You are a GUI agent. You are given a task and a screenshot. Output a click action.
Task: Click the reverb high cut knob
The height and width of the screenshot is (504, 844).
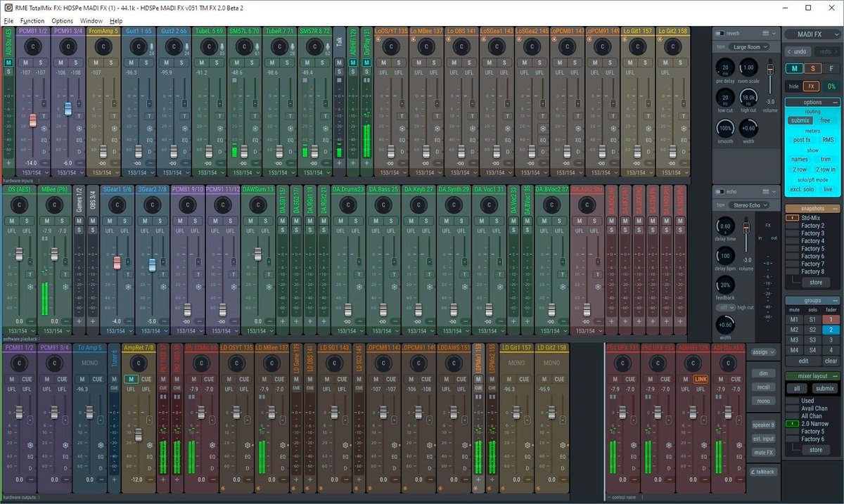click(x=748, y=98)
